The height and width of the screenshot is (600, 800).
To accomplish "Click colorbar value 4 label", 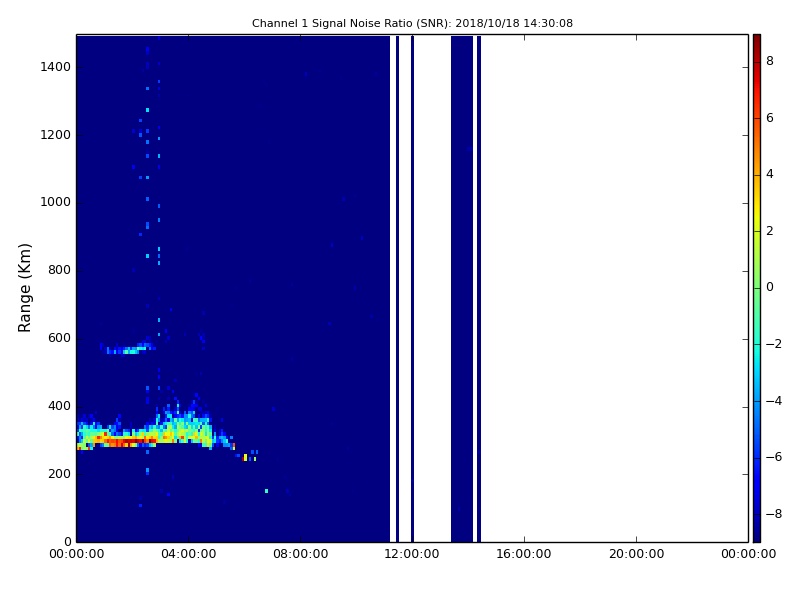I will (770, 174).
